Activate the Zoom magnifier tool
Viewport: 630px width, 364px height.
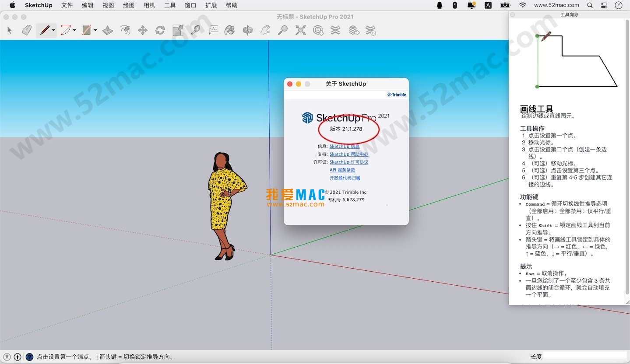click(x=283, y=30)
